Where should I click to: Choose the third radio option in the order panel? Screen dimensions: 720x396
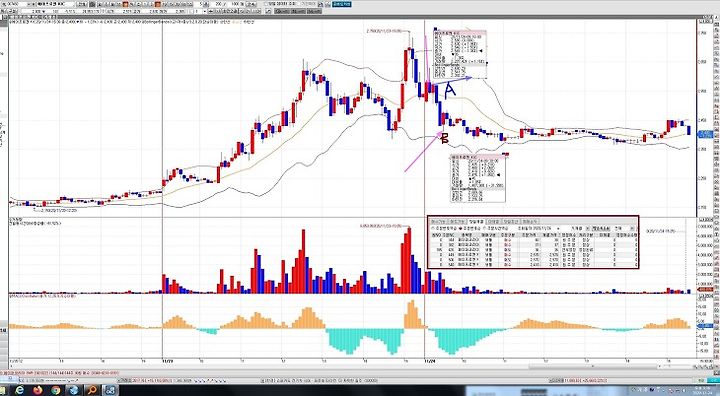pos(484,228)
